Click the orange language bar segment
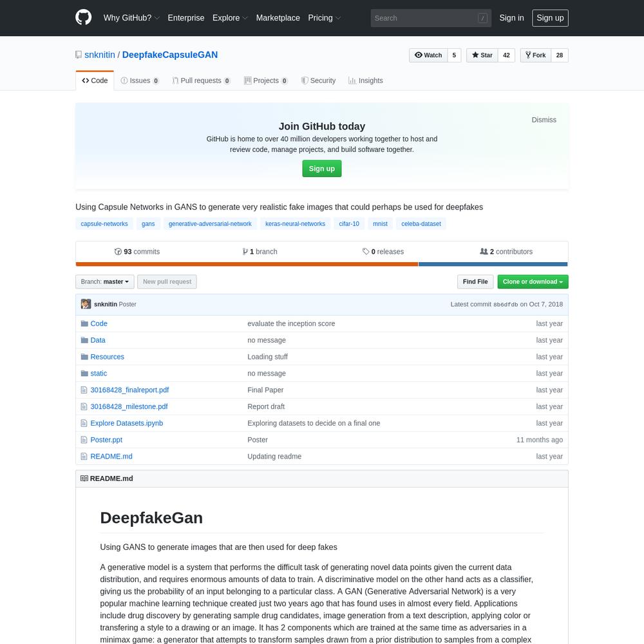Image resolution: width=644 pixels, height=644 pixels. (247, 264)
